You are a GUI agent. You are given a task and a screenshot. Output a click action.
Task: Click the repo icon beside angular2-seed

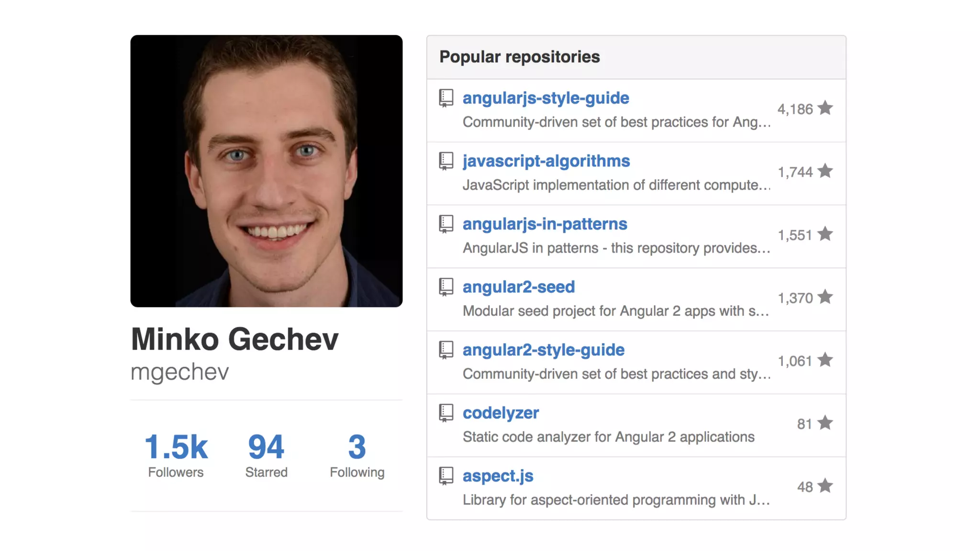[446, 287]
